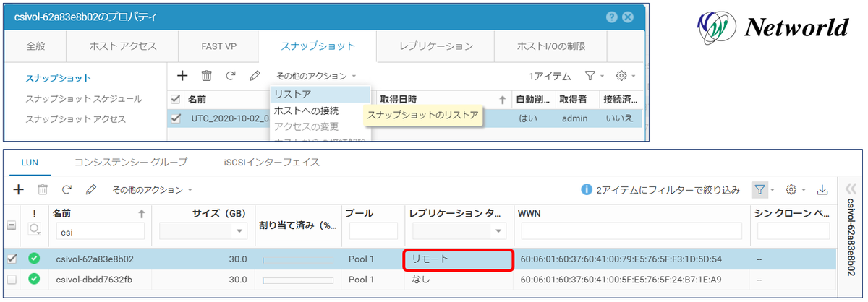Toggle select-all checkbox in LUN table

(10, 225)
